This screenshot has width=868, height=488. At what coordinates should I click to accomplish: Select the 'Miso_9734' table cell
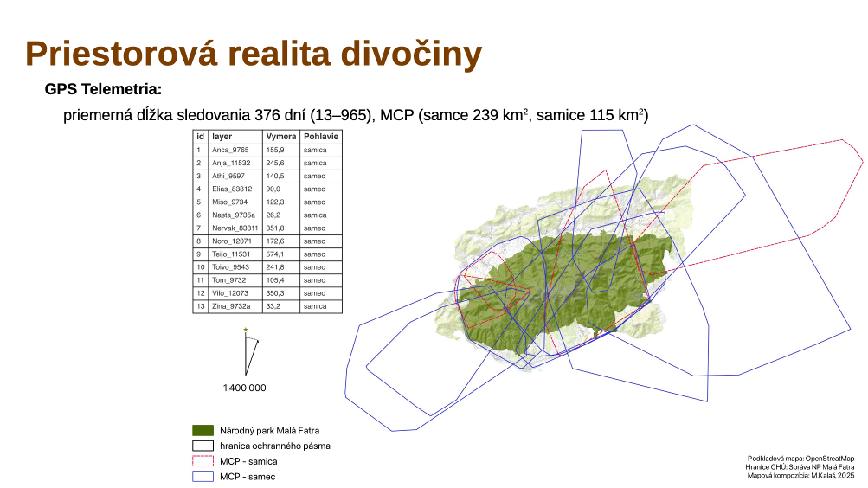(x=235, y=202)
